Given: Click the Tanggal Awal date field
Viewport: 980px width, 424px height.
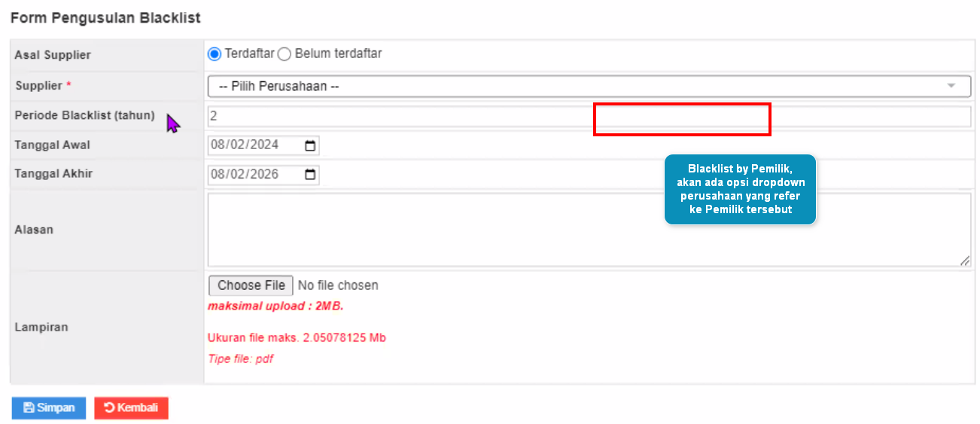Looking at the screenshot, I should point(263,145).
